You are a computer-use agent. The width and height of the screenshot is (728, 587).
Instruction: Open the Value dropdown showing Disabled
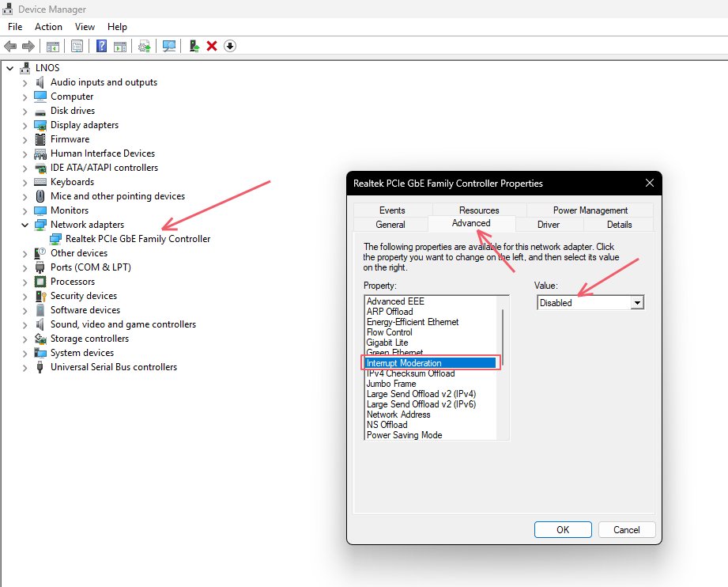[x=590, y=303]
